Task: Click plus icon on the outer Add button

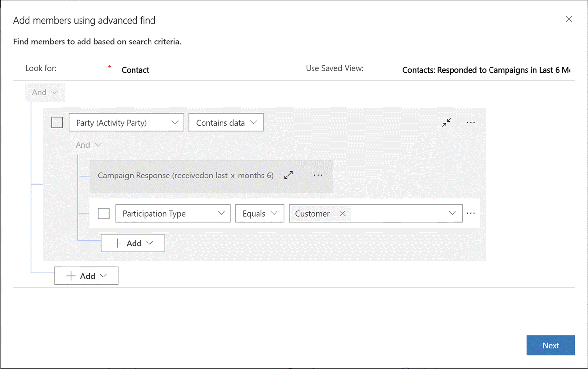Action: click(71, 276)
